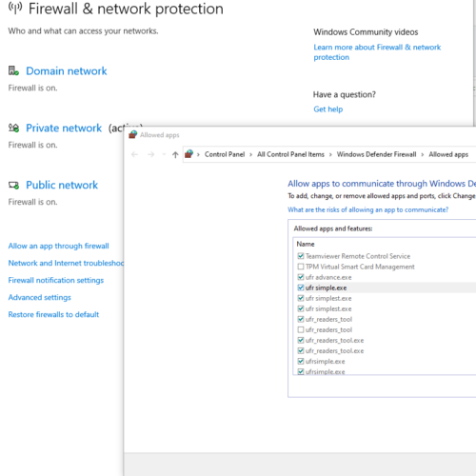Screen dimensions: 476x476
Task: Check TPM Virtual Smart Card Management checkbox
Action: (301, 267)
